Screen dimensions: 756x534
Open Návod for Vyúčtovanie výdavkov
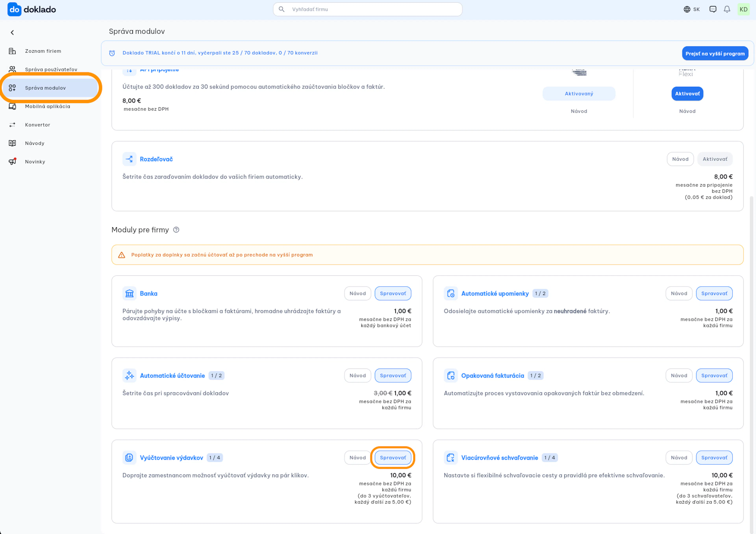point(358,458)
